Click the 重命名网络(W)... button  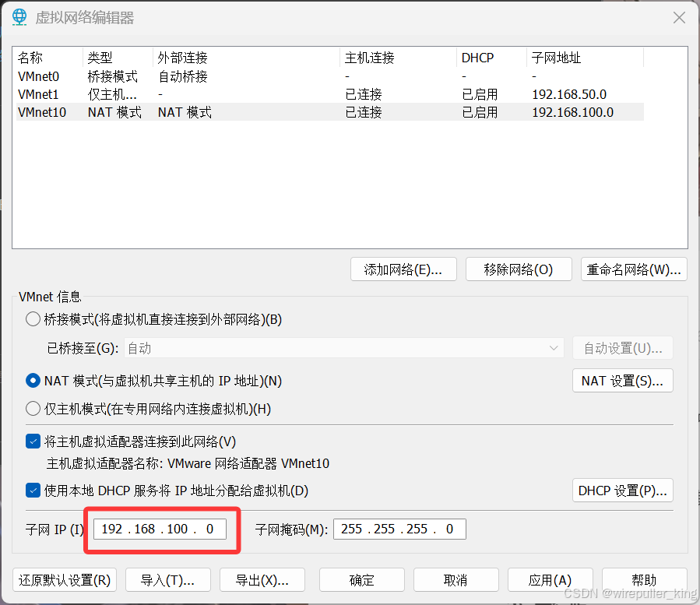coord(634,269)
